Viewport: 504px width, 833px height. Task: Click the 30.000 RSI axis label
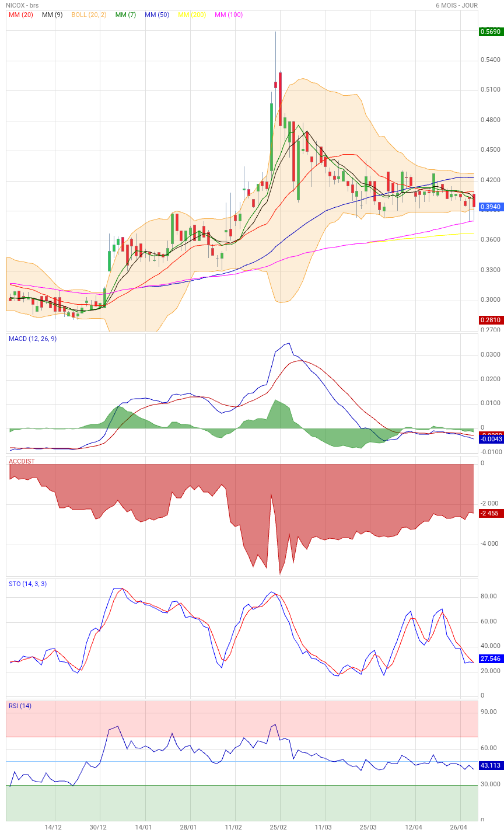pyautogui.click(x=490, y=785)
